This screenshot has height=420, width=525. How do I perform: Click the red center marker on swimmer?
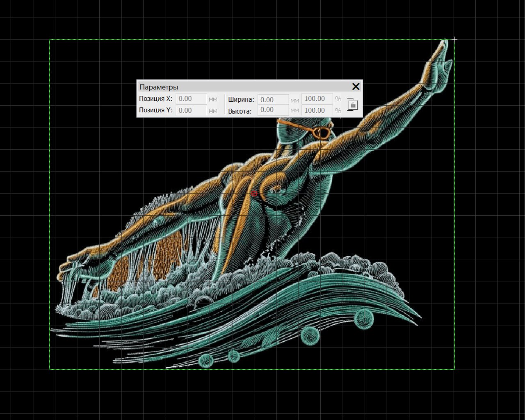click(x=254, y=193)
